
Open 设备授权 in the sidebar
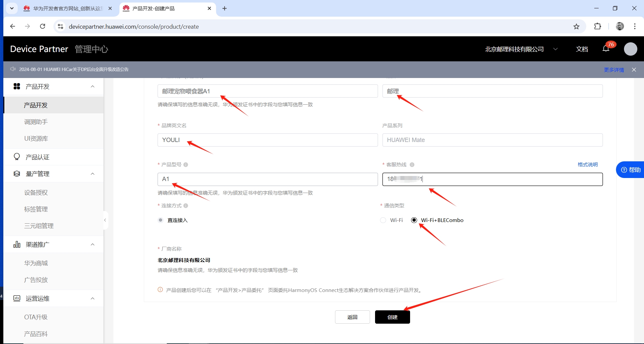36,192
